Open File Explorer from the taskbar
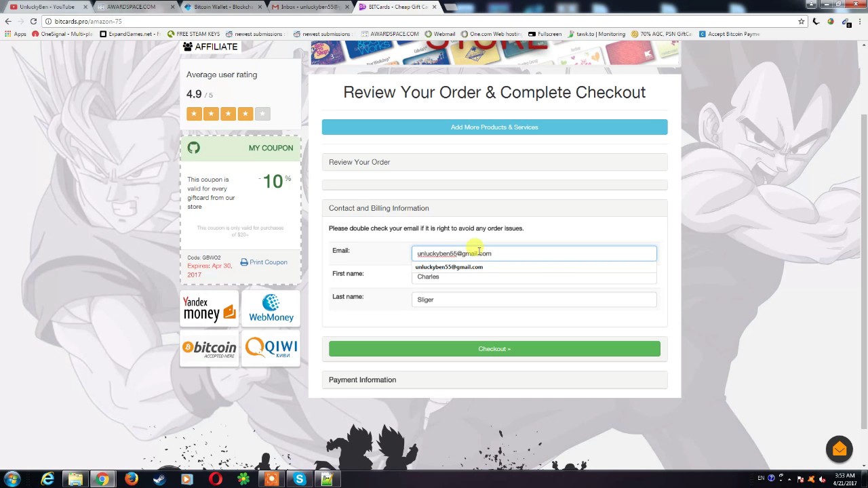Viewport: 868px width, 488px height. tap(75, 479)
